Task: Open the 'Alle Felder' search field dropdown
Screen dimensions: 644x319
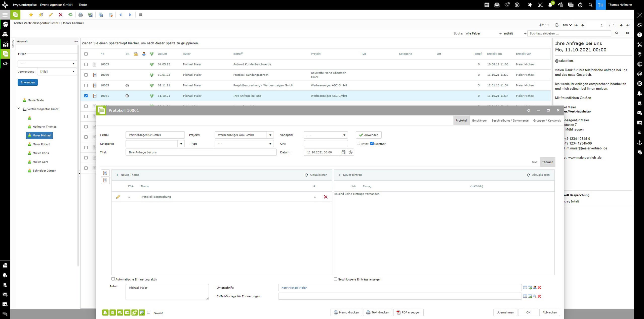Action: pyautogui.click(x=484, y=33)
